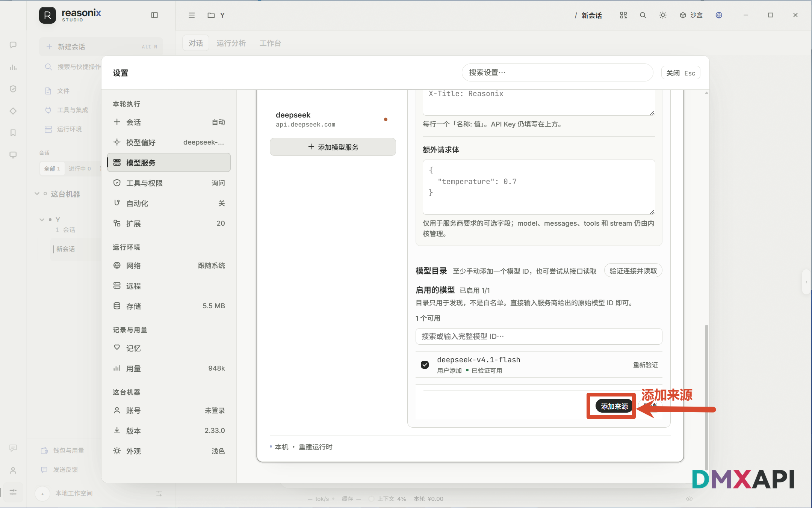Image resolution: width=812 pixels, height=508 pixels.
Task: Open the 存储 5.5 MB settings entry
Action: coord(169,306)
